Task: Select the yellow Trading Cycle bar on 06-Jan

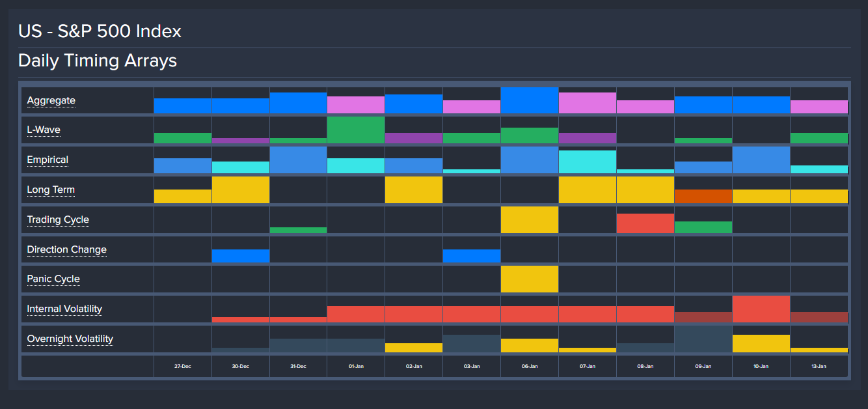Action: click(530, 219)
